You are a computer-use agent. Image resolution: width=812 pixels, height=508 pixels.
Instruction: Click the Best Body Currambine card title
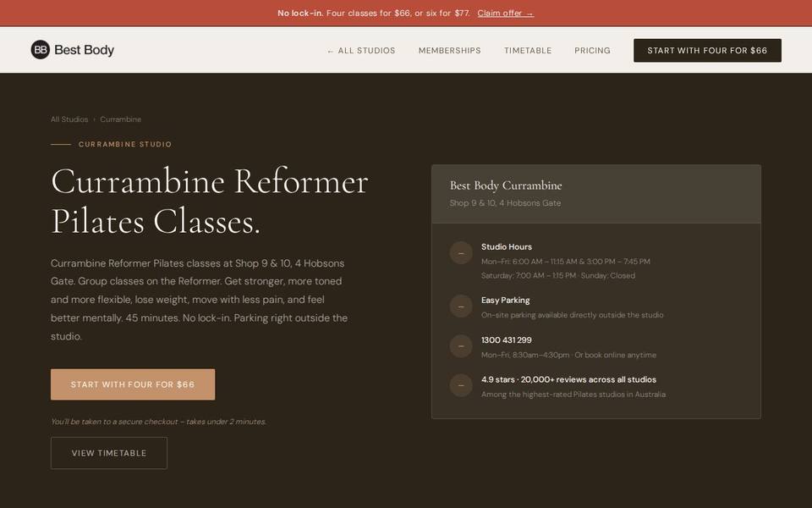(506, 185)
